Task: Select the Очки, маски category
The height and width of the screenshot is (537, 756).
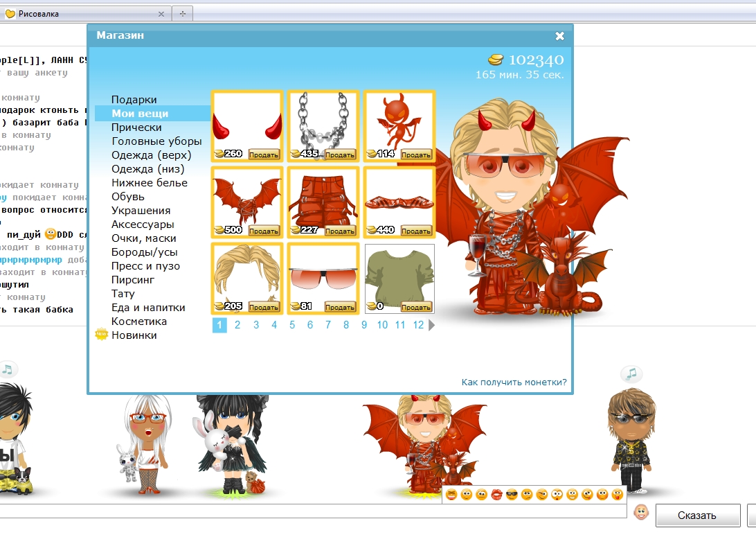Action: [x=143, y=238]
